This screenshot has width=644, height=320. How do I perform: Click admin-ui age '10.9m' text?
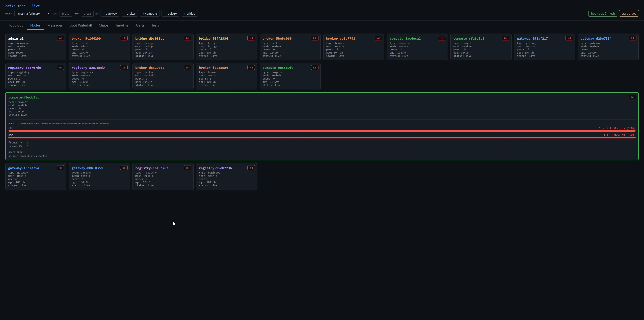tap(19, 53)
